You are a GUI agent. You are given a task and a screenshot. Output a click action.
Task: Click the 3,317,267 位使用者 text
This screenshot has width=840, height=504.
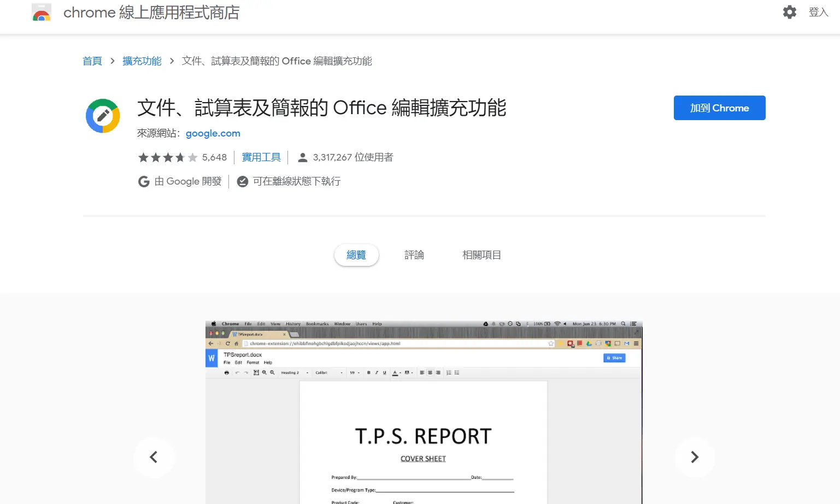coord(353,158)
